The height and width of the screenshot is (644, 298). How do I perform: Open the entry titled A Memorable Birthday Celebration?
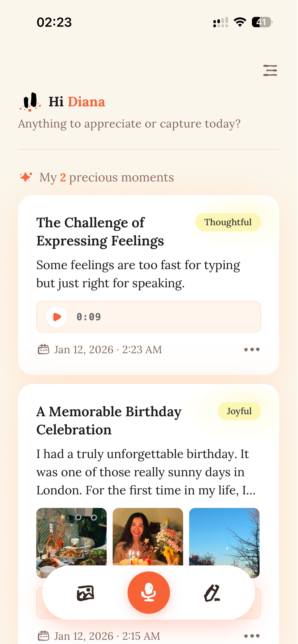(x=109, y=420)
